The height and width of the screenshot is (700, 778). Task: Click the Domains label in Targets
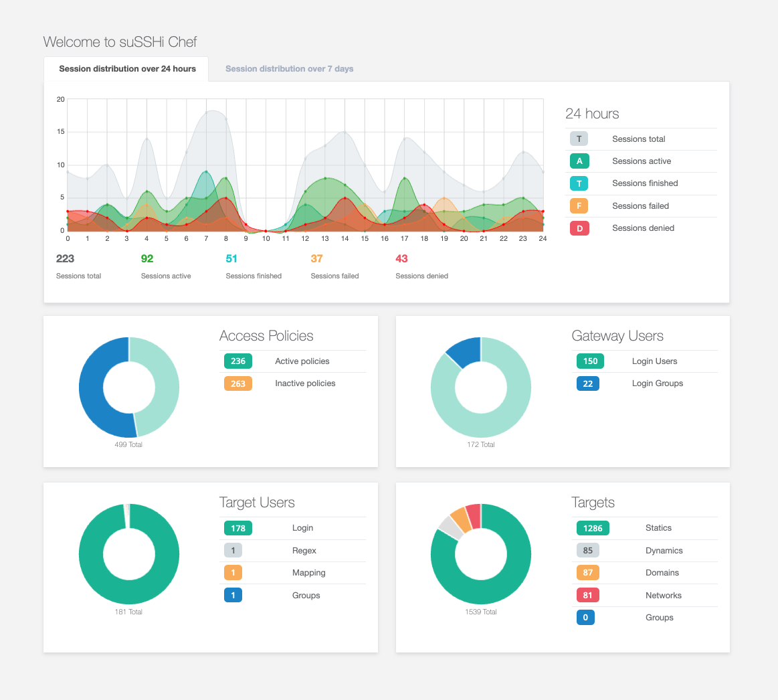[x=662, y=572]
